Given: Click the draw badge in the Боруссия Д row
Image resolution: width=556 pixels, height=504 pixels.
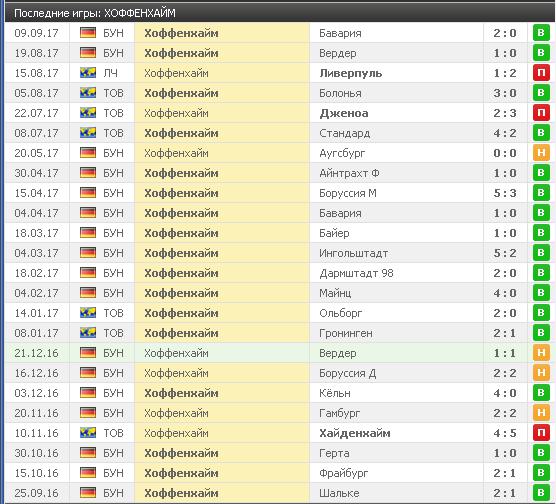Looking at the screenshot, I should [541, 373].
